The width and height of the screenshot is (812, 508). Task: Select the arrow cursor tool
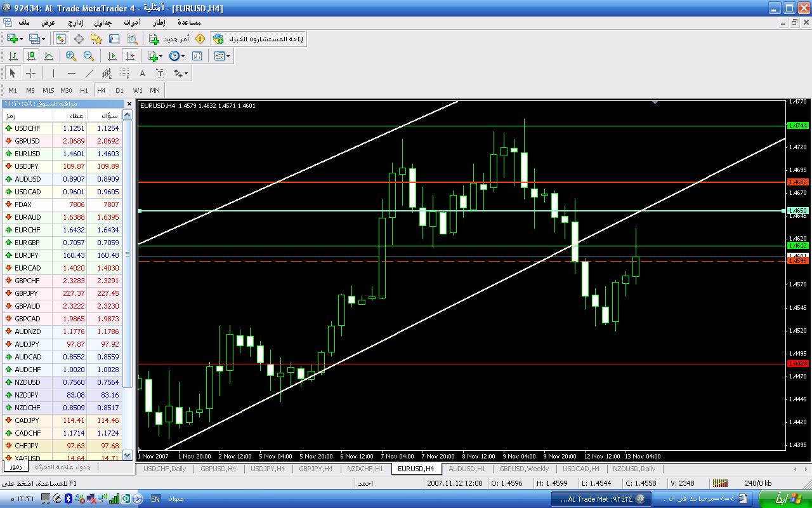pos(13,73)
